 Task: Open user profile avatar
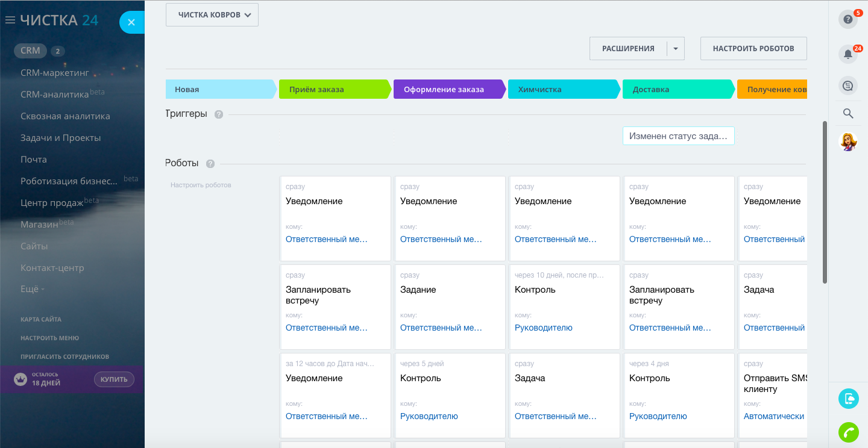848,142
